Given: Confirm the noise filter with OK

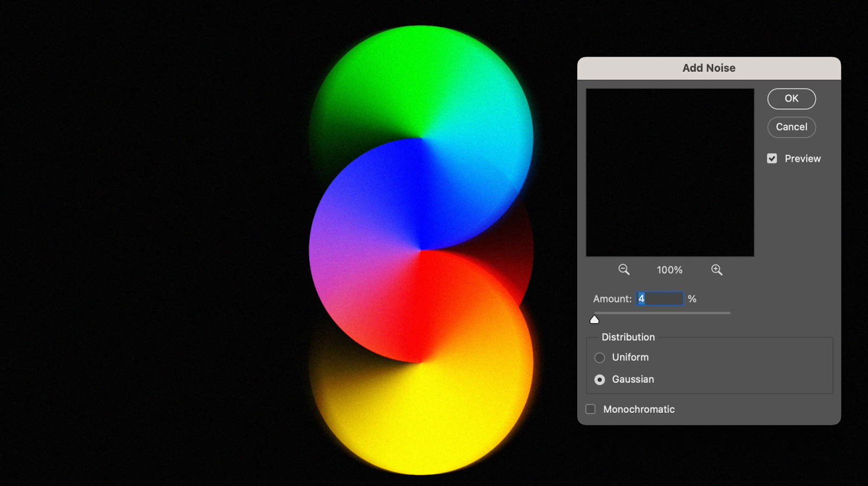Looking at the screenshot, I should (791, 99).
